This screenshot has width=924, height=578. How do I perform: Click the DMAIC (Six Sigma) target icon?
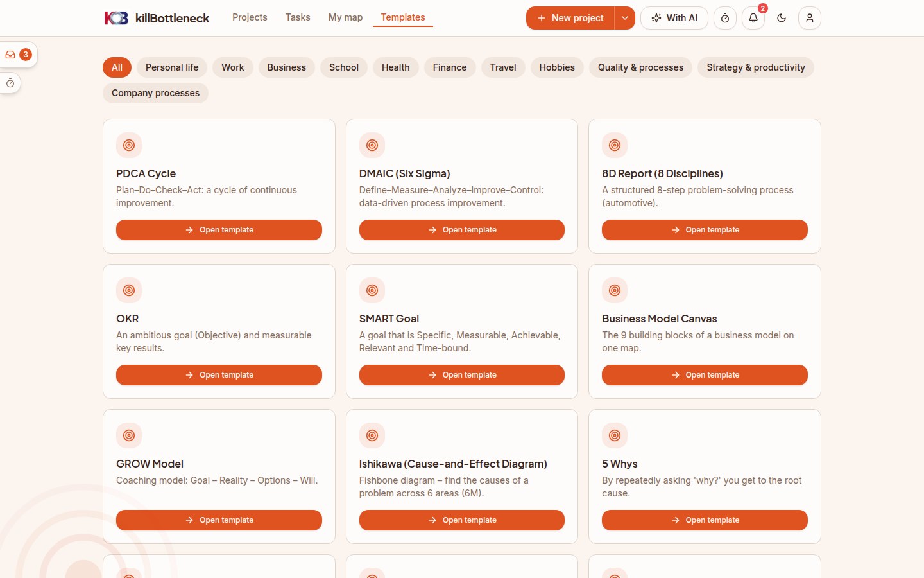[372, 145]
